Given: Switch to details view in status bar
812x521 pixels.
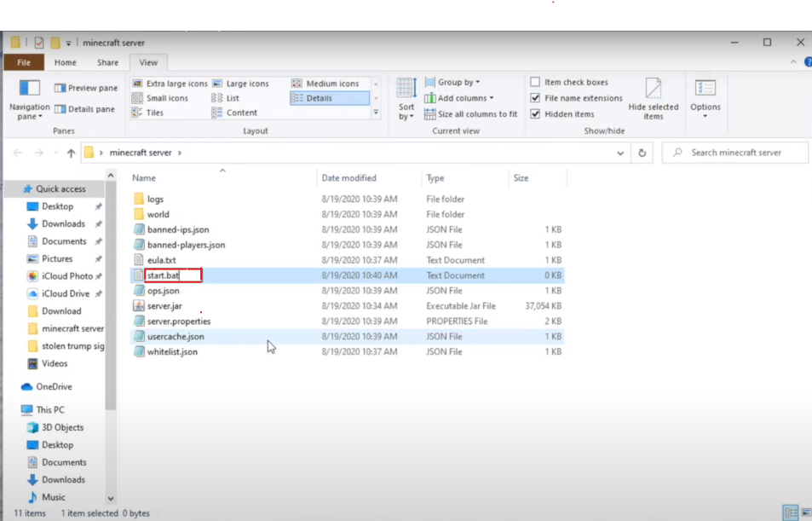Looking at the screenshot, I should click(x=791, y=512).
